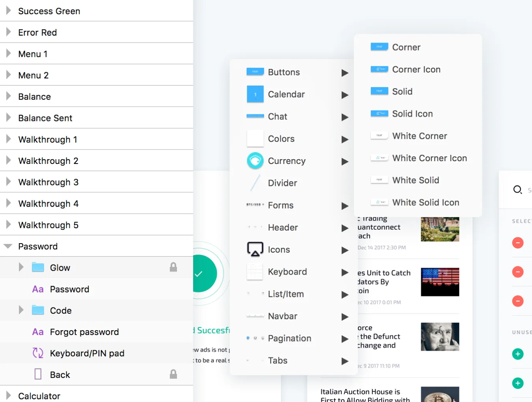Toggle the lock on Glow layer
The image size is (532, 402).
tap(173, 267)
